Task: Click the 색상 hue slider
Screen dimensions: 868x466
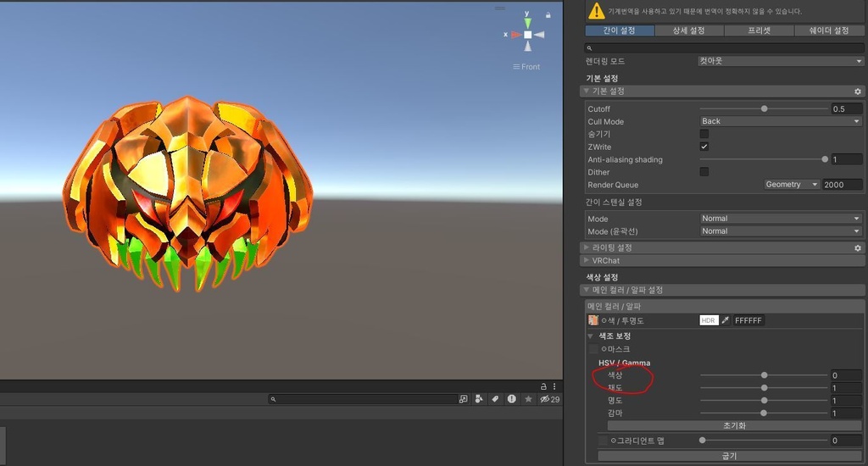Action: (764, 375)
